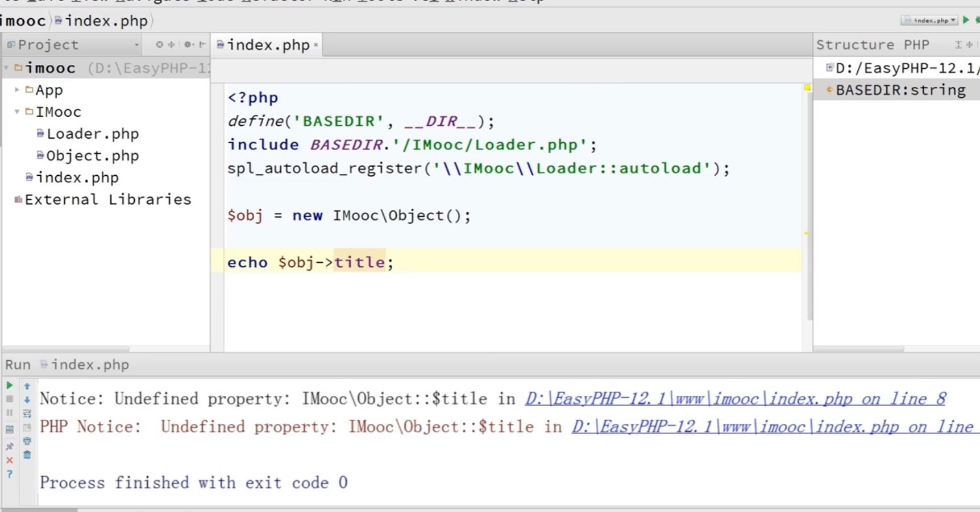The image size is (980, 512).
Task: Open the Project view dropdown
Action: 136,44
